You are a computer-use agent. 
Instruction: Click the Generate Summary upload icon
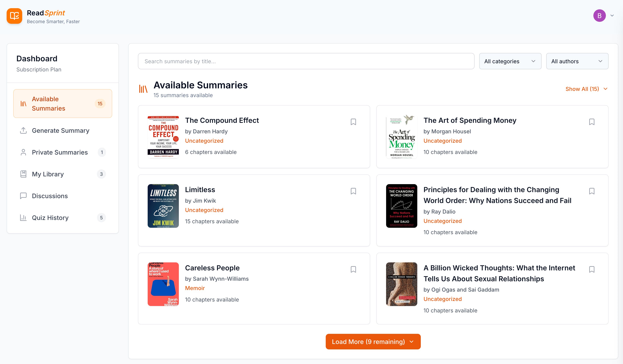(x=23, y=130)
